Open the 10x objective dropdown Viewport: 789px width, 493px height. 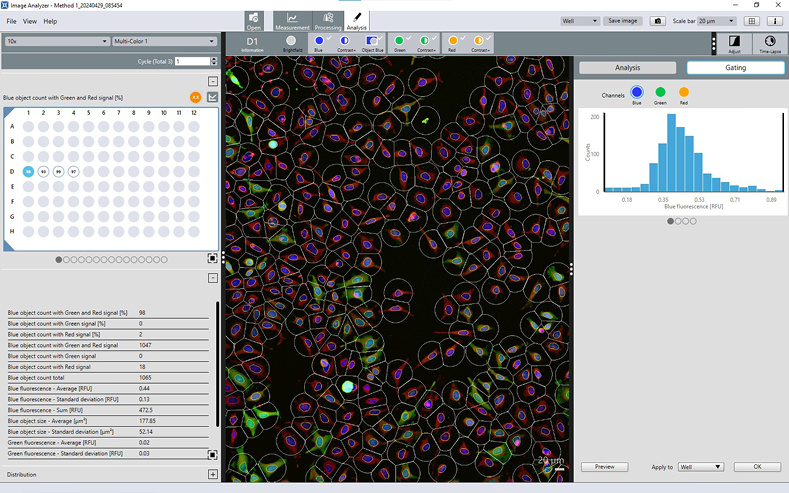click(x=56, y=41)
